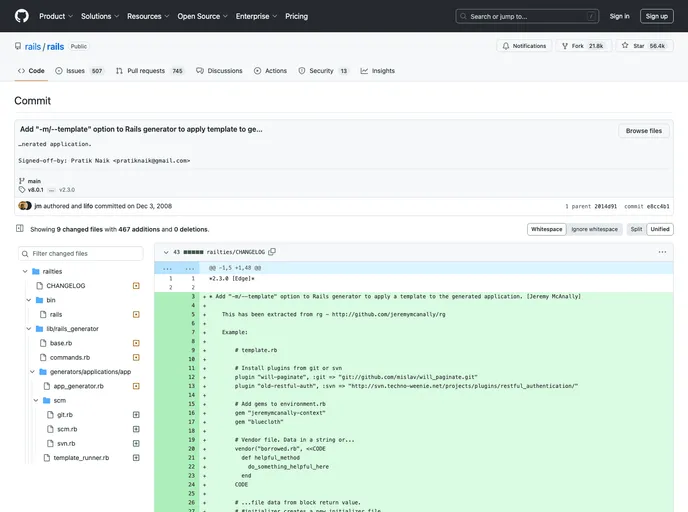
Task: Click the search magnifier icon in the top bar
Action: [463, 16]
